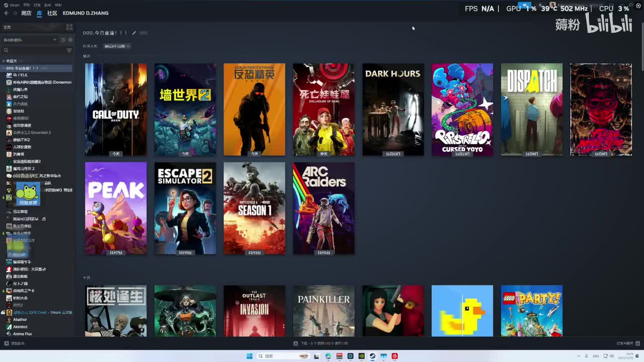Select Abathor in the sidebar game list
644x362 pixels.
20,319
